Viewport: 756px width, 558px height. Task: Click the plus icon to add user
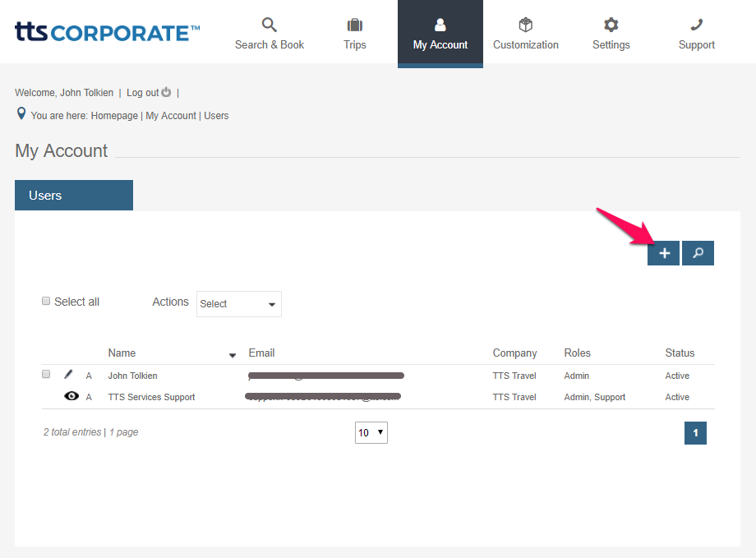tap(663, 253)
